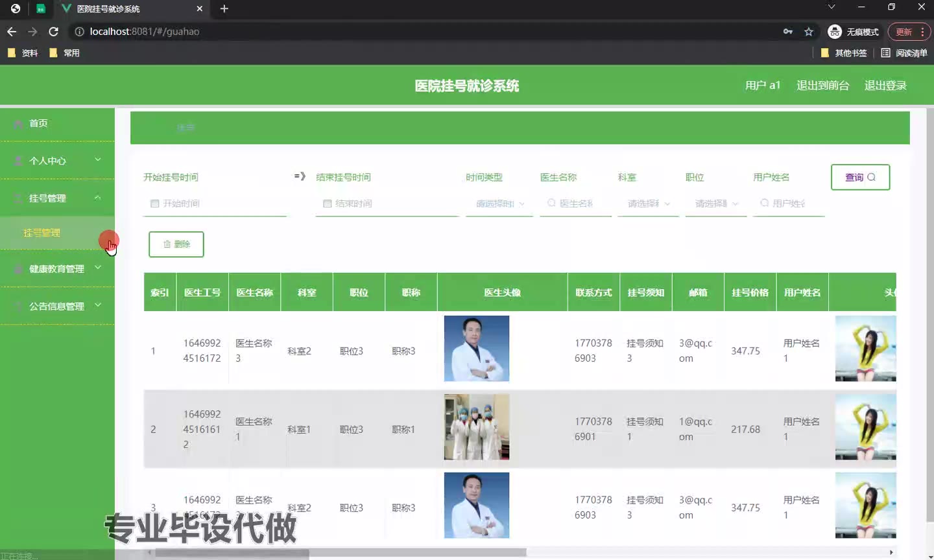This screenshot has height=560, width=934.
Task: Collapse the 挂号管理 sidebar menu
Action: (x=57, y=198)
